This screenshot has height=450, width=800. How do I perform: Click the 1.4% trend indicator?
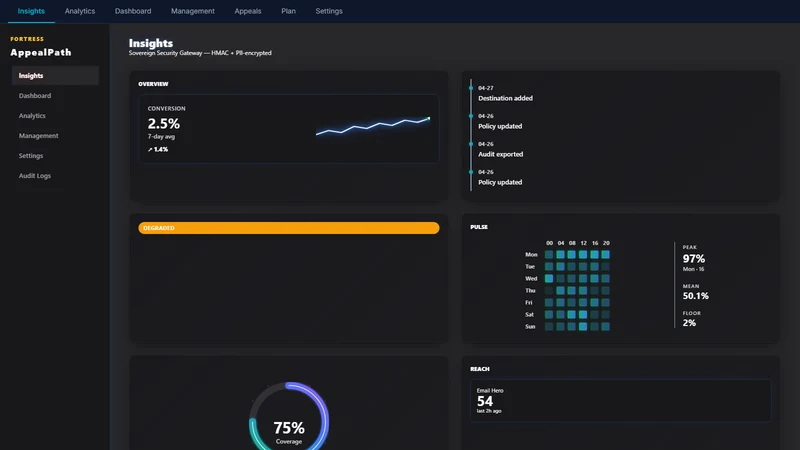(x=158, y=149)
